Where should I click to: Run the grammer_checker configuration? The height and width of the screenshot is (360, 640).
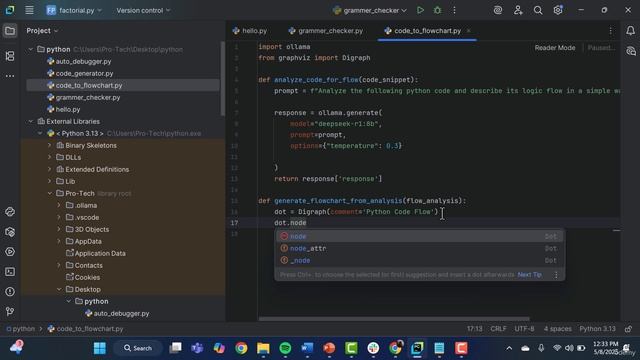[420, 10]
